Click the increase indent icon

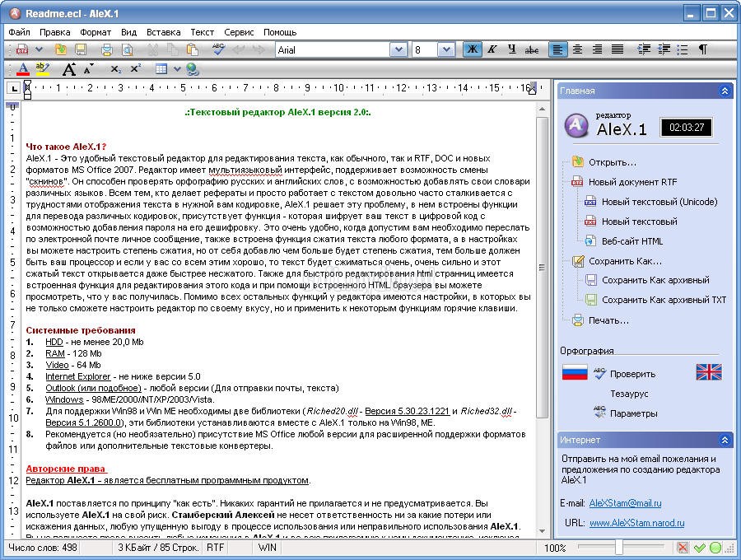644,49
